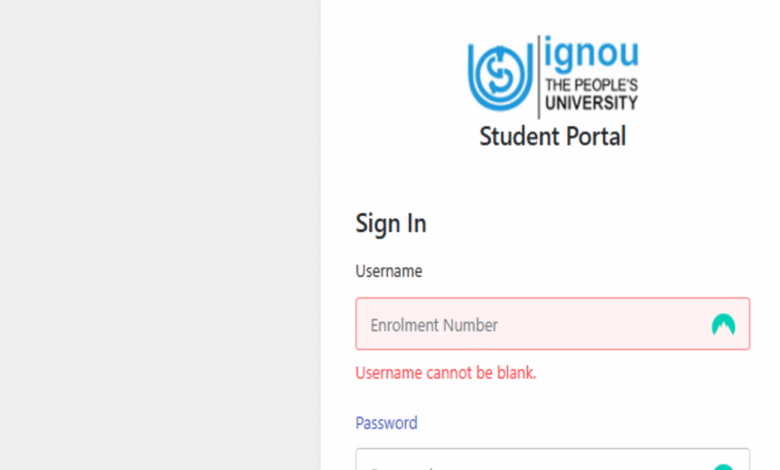Click the empty gray panel on the left
Viewport: 780px width, 470px height.
pos(160,235)
